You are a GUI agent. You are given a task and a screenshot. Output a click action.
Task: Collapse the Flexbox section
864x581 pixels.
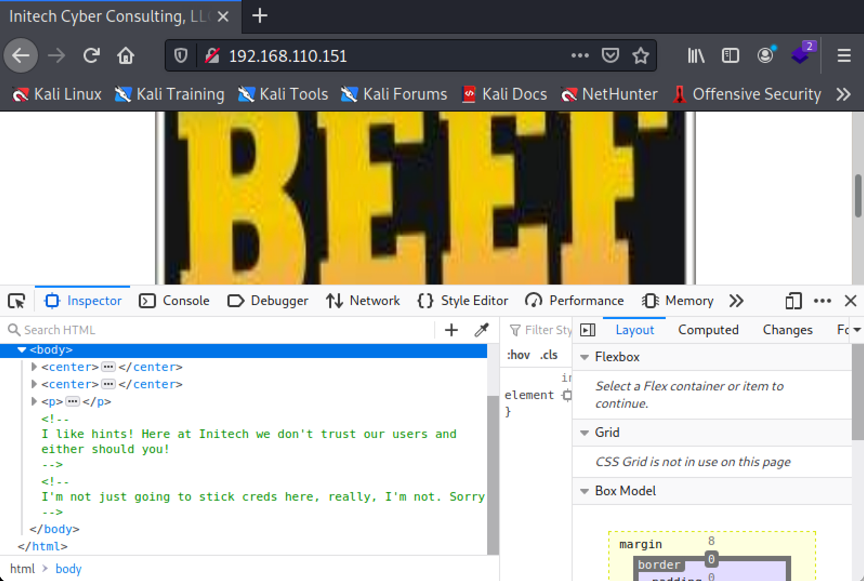tap(584, 357)
